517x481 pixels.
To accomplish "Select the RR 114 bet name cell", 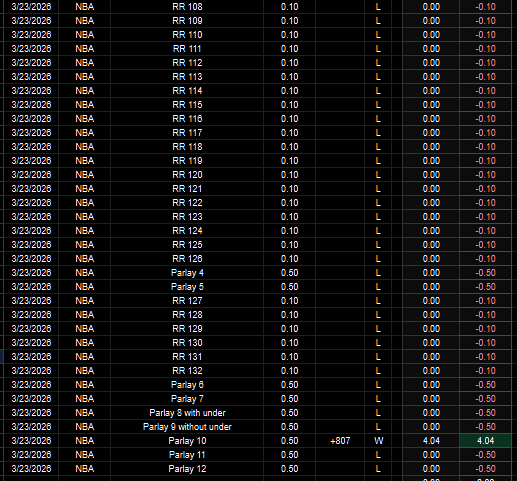I will 187,91.
